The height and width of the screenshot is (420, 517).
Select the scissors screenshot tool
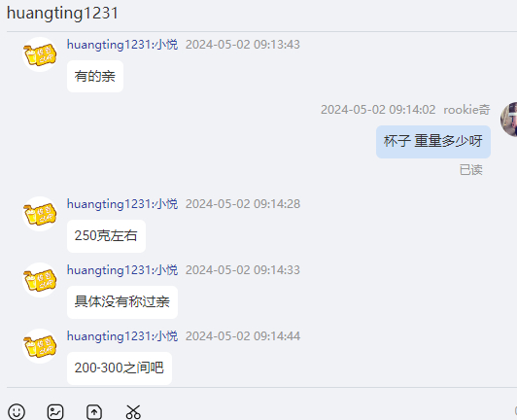click(x=133, y=412)
